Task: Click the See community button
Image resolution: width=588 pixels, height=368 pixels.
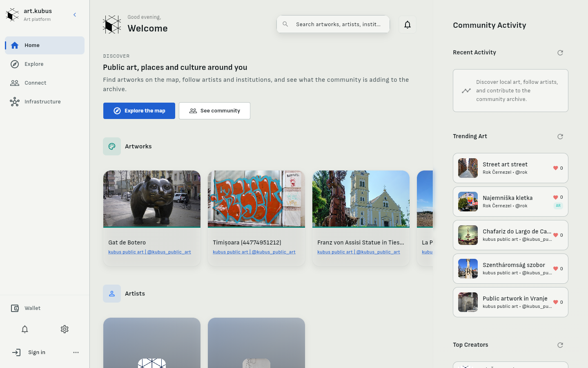Action: click(x=215, y=111)
